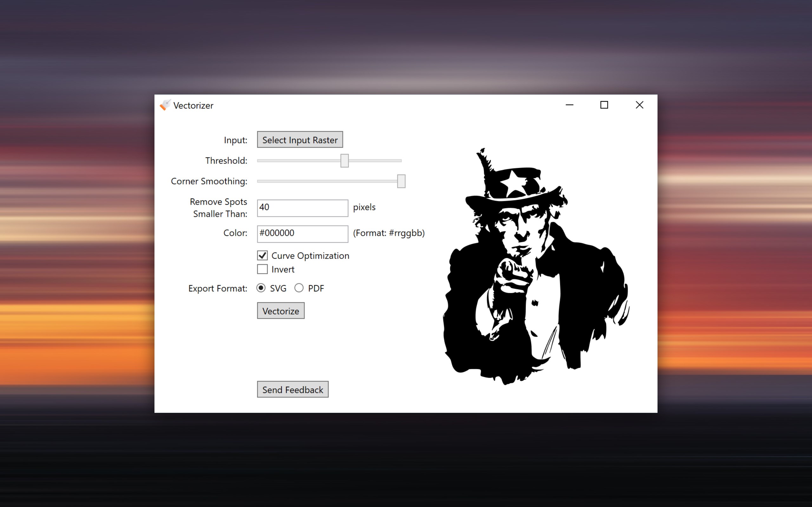Switch export format to PDF

click(x=298, y=288)
